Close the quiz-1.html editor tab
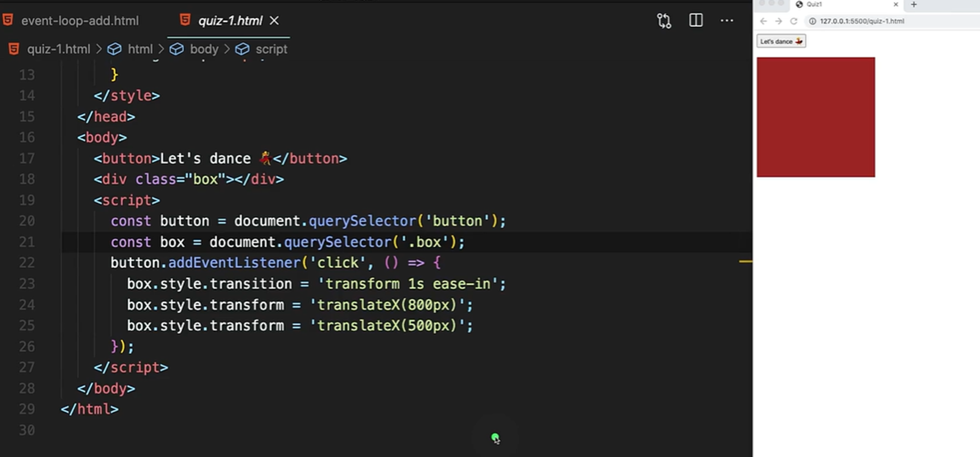Viewport: 980px width, 457px height. click(x=274, y=20)
